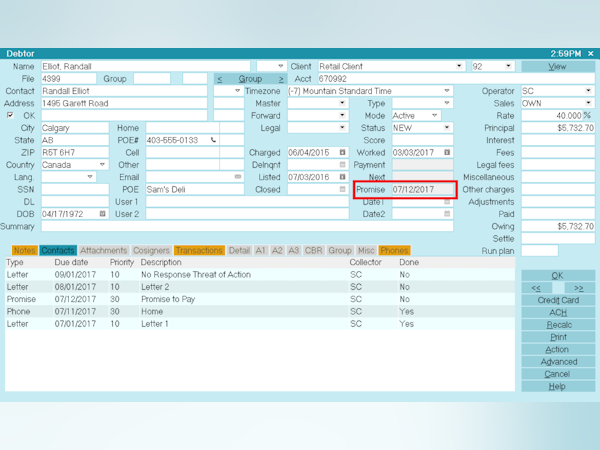
Task: Open the Cosigners tab
Action: tap(151, 250)
